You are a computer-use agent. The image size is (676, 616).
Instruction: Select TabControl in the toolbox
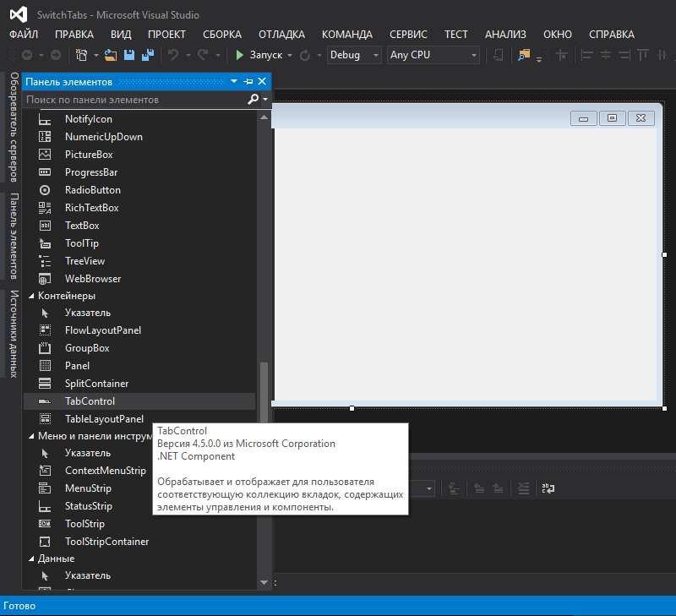click(x=139, y=401)
